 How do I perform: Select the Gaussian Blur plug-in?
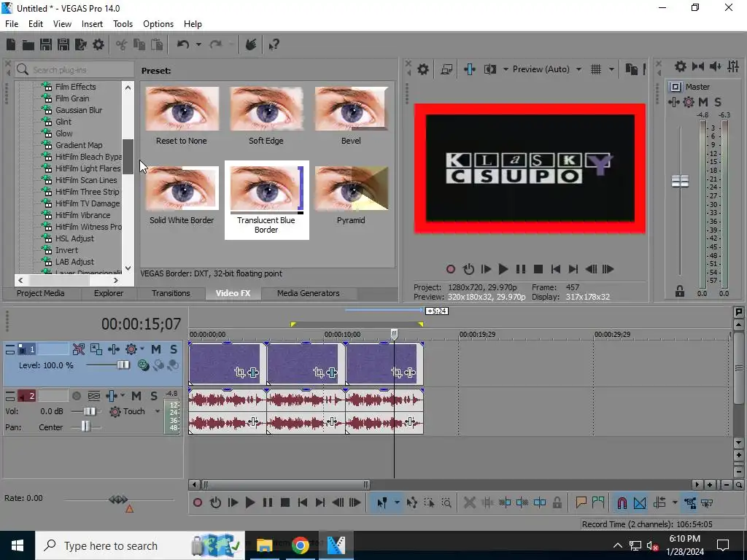pyautogui.click(x=79, y=110)
